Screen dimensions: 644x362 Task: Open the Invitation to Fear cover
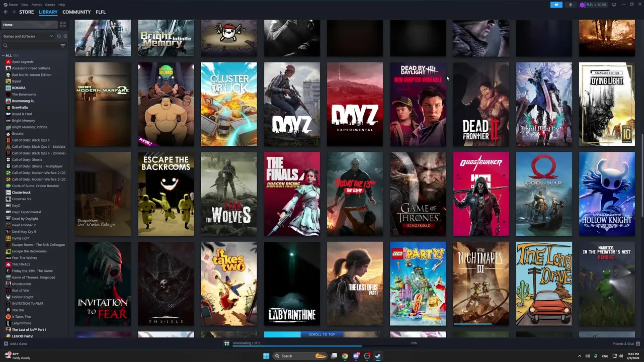point(103,284)
